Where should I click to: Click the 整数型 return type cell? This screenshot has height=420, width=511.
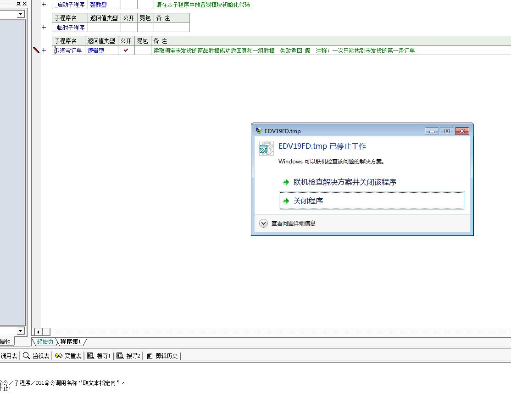click(104, 5)
